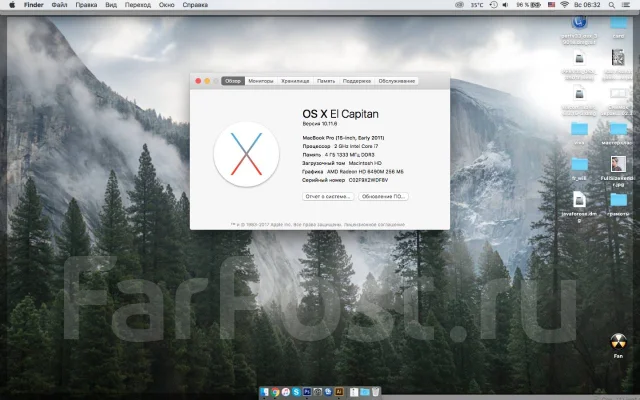Screen dimensions: 640x400
Task: Switch to the Мониторы tab
Action: tap(261, 81)
